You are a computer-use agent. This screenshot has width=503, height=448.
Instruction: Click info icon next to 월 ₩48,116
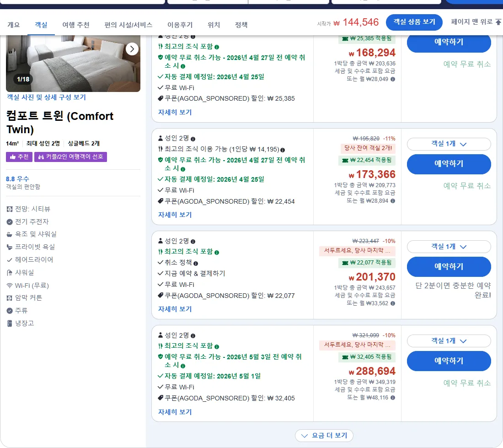pos(393,398)
